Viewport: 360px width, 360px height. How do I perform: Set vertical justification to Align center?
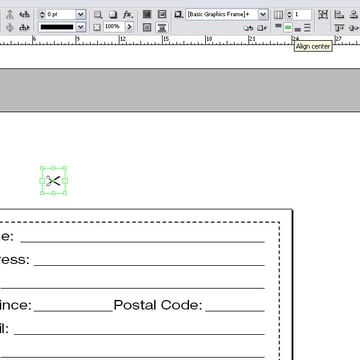coord(288,27)
